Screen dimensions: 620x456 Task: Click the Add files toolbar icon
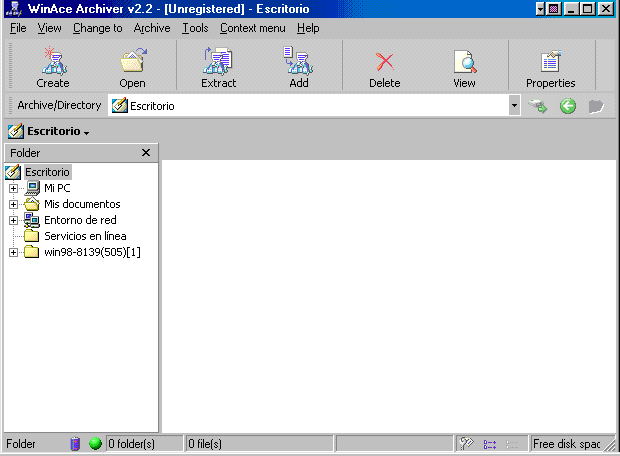[x=298, y=61]
